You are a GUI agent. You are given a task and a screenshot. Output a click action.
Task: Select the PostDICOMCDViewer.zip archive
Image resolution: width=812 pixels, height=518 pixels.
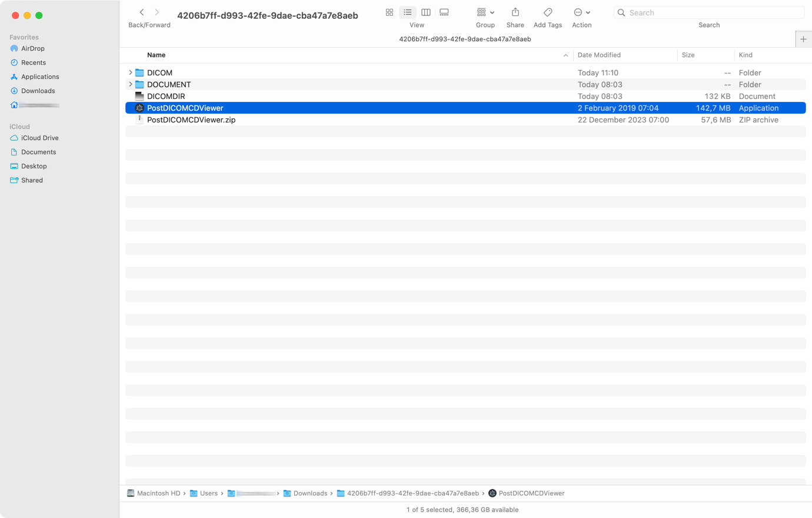pos(191,119)
